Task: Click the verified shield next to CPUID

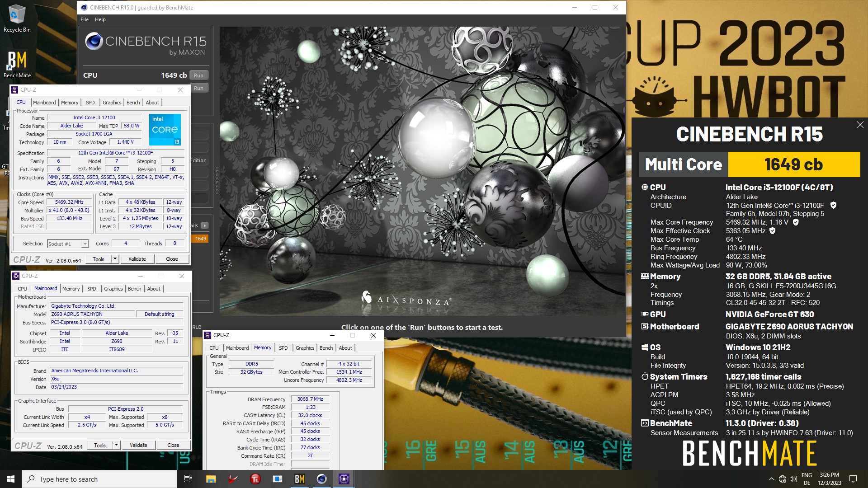Action: coord(833,205)
